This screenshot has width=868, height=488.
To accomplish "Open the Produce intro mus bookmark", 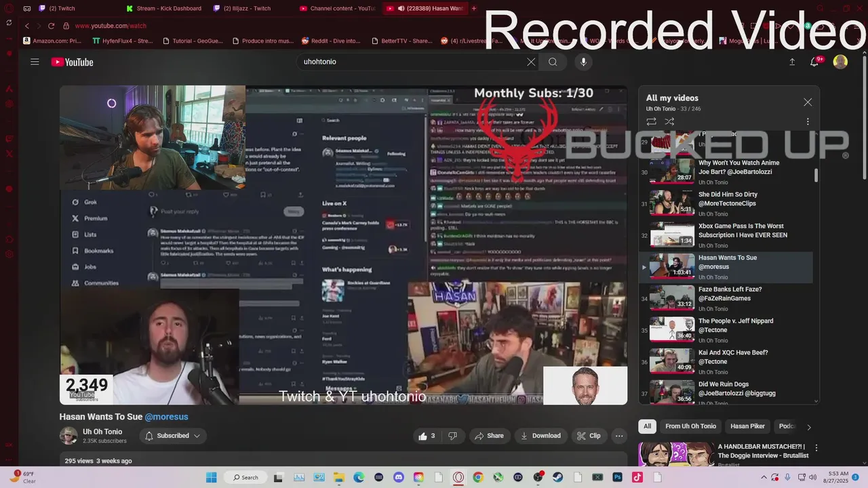I will [x=263, y=41].
